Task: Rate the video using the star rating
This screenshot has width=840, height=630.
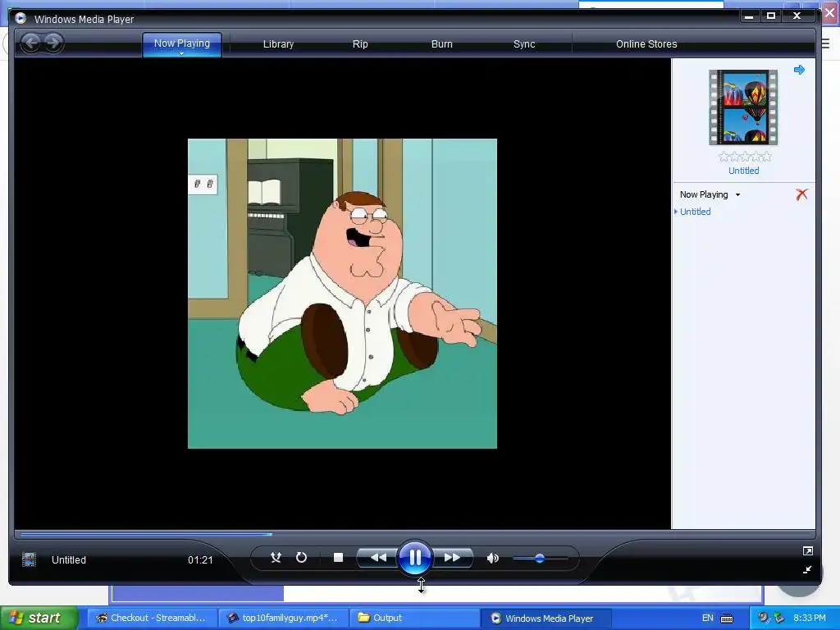Action: (x=745, y=157)
